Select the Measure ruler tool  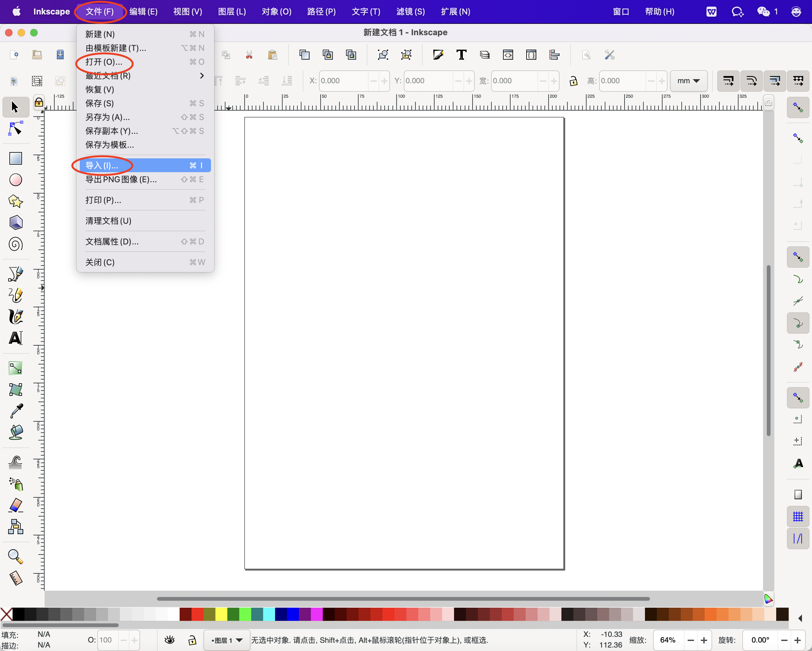(15, 578)
